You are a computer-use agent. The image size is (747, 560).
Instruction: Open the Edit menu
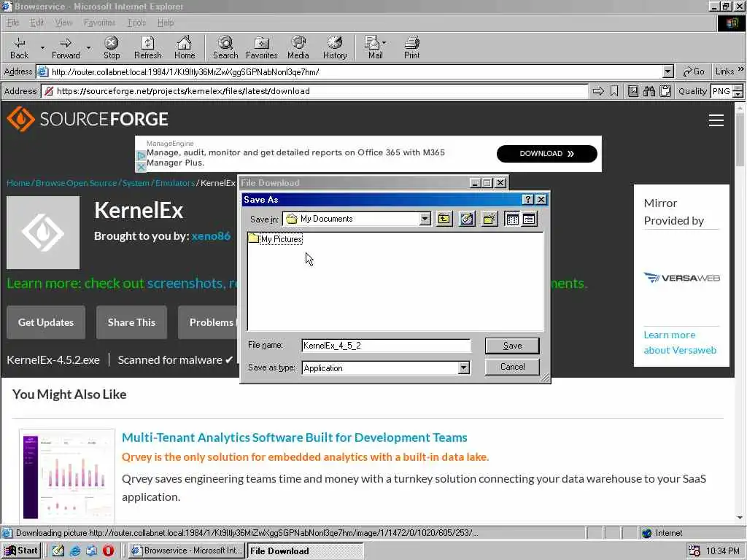point(36,23)
